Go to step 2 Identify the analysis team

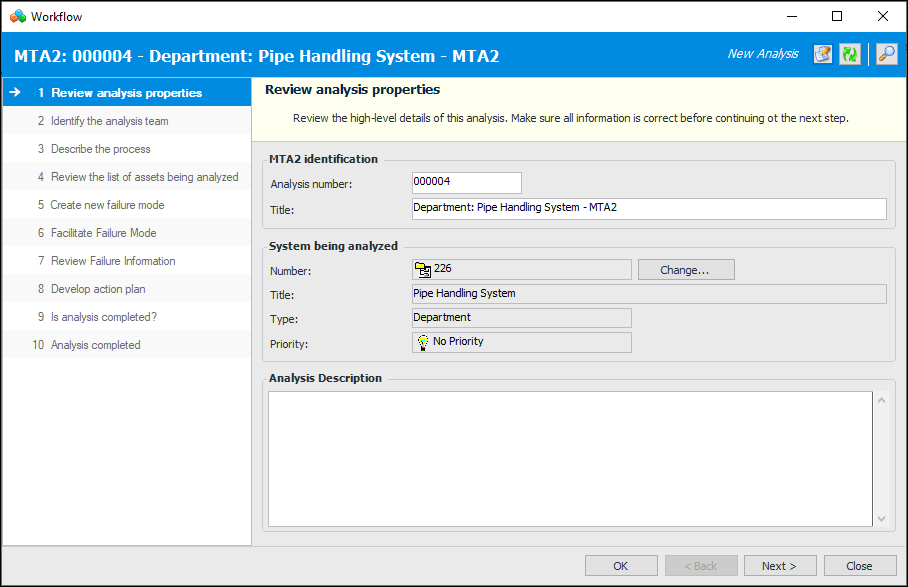point(109,121)
